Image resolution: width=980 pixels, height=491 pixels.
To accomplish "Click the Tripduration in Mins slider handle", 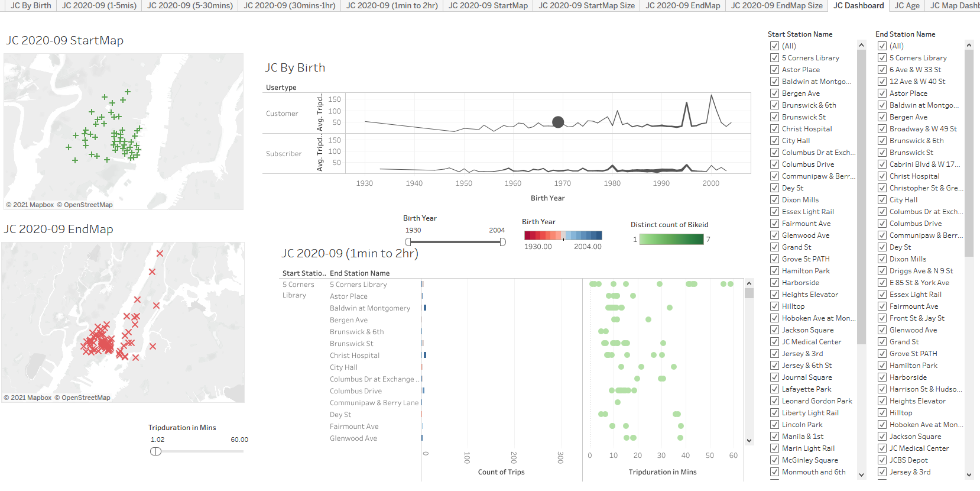I will 155,451.
